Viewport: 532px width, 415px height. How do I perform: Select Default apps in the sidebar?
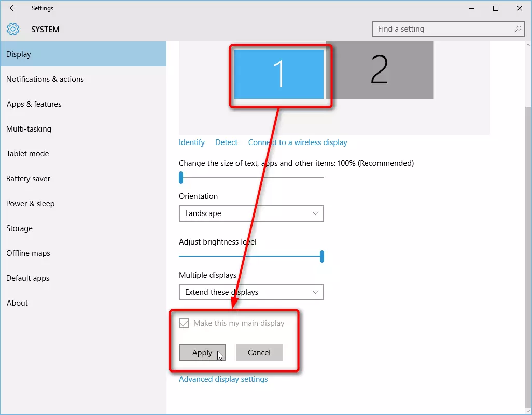pos(83,278)
